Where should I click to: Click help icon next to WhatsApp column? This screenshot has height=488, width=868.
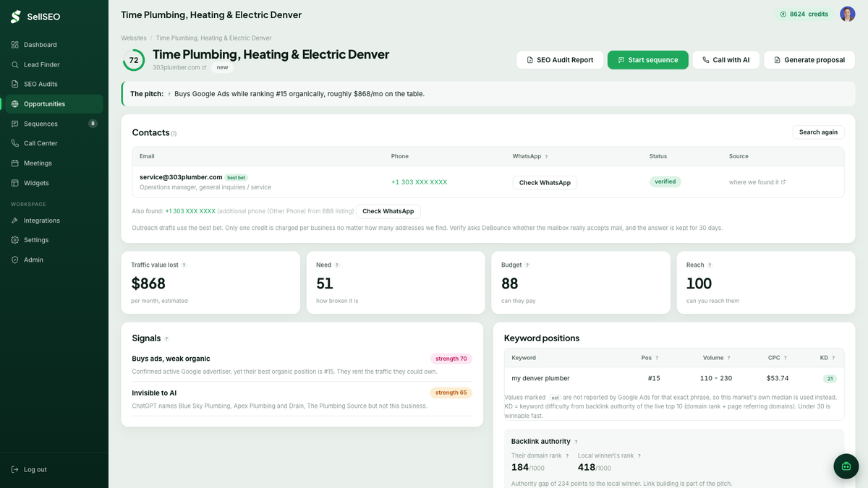546,156
